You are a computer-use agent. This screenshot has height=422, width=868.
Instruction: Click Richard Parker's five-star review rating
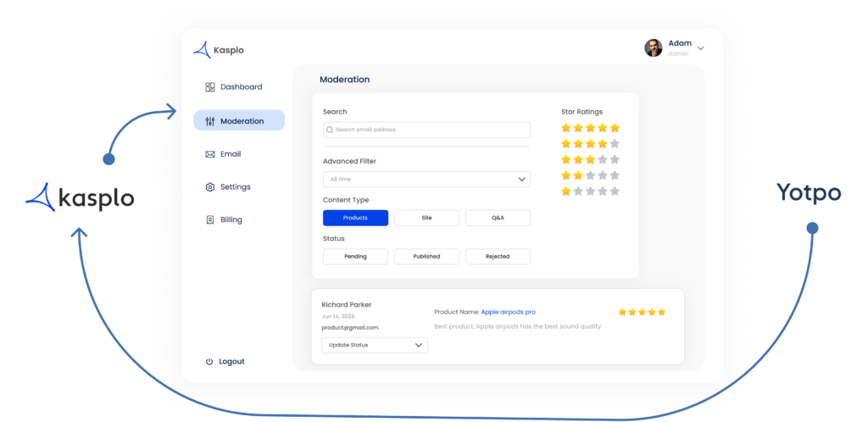[x=642, y=312]
